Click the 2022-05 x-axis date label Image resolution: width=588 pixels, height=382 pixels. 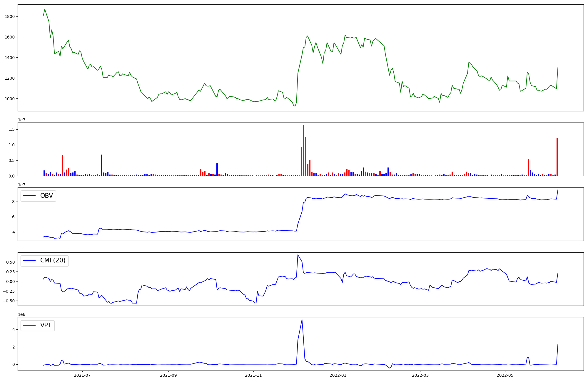tap(505, 375)
